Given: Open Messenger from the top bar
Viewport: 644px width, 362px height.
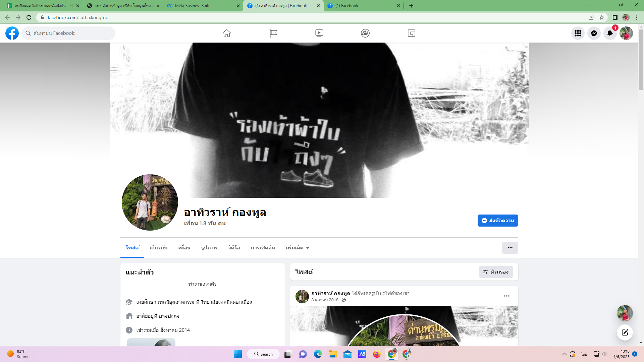Looking at the screenshot, I should point(594,33).
